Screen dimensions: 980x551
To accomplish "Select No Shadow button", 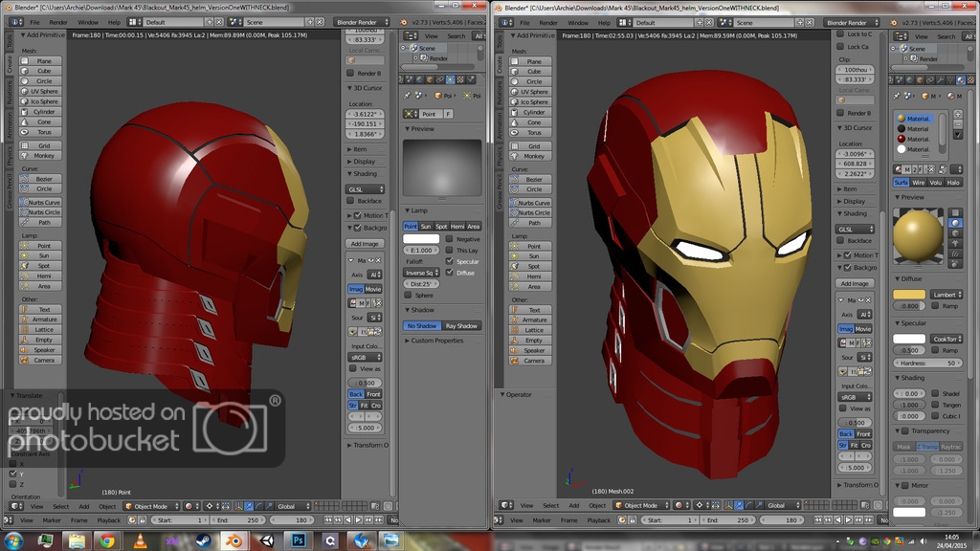I will [422, 325].
